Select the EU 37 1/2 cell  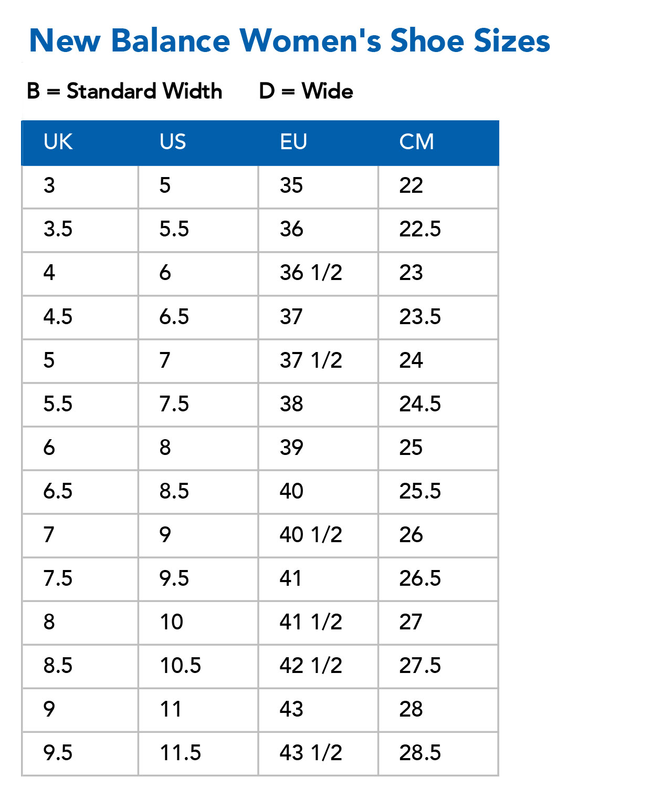[x=318, y=361]
